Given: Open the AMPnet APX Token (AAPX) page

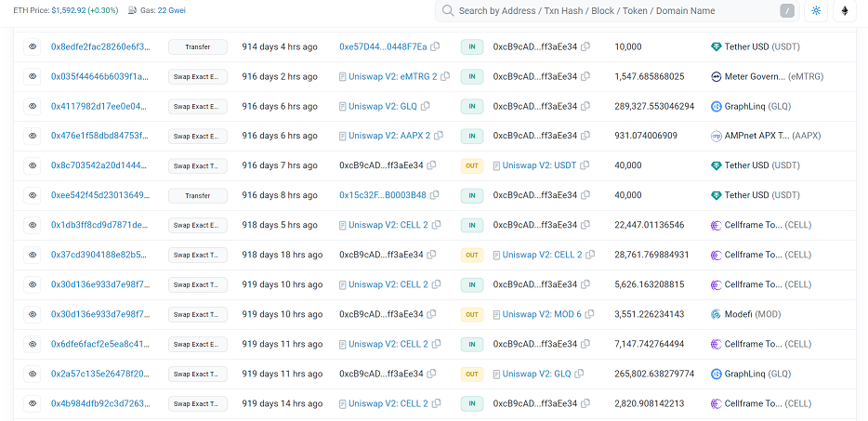Looking at the screenshot, I should coord(762,136).
